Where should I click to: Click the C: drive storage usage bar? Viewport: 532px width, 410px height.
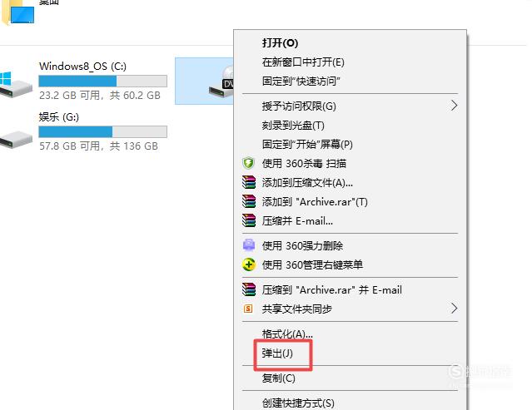[x=102, y=81]
